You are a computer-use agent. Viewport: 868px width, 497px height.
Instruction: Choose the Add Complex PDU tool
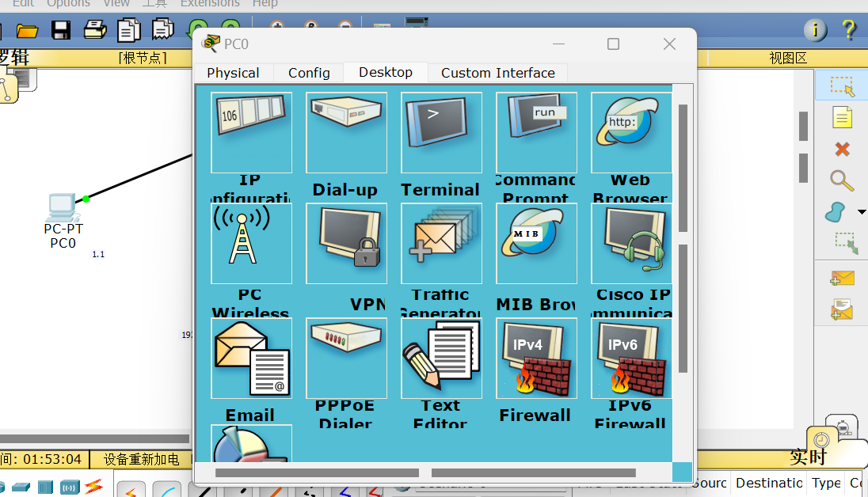coord(841,309)
